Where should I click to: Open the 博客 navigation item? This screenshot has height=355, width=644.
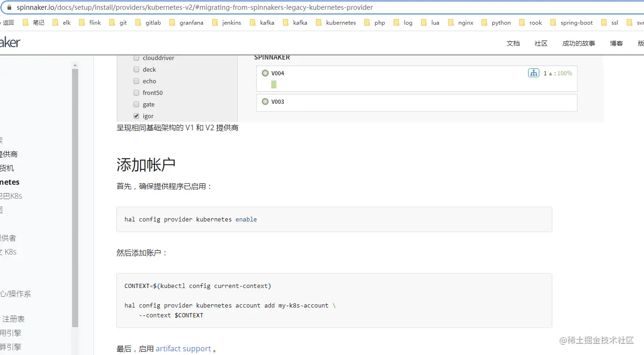click(616, 43)
